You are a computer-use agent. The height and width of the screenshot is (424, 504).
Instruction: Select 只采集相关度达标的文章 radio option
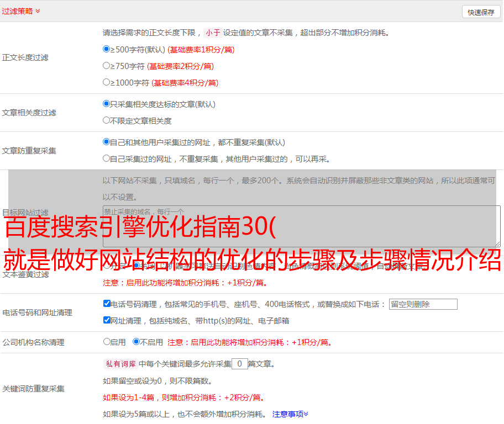point(107,104)
